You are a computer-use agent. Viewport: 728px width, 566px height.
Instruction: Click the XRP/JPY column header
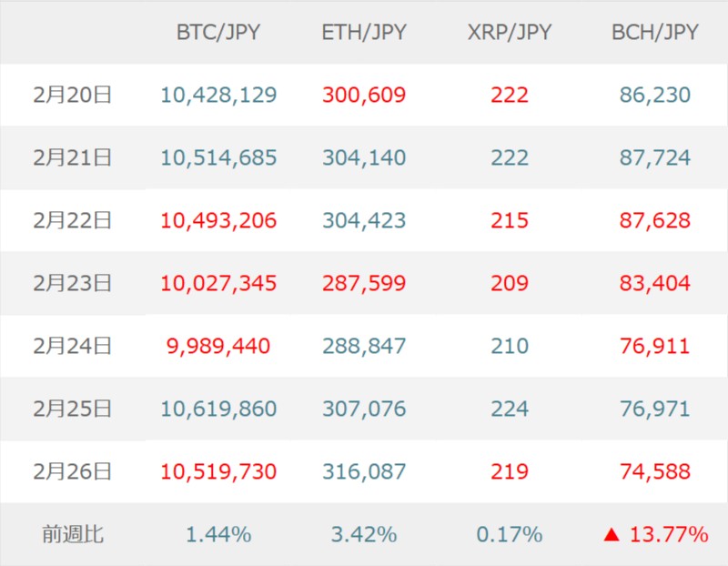pos(510,32)
